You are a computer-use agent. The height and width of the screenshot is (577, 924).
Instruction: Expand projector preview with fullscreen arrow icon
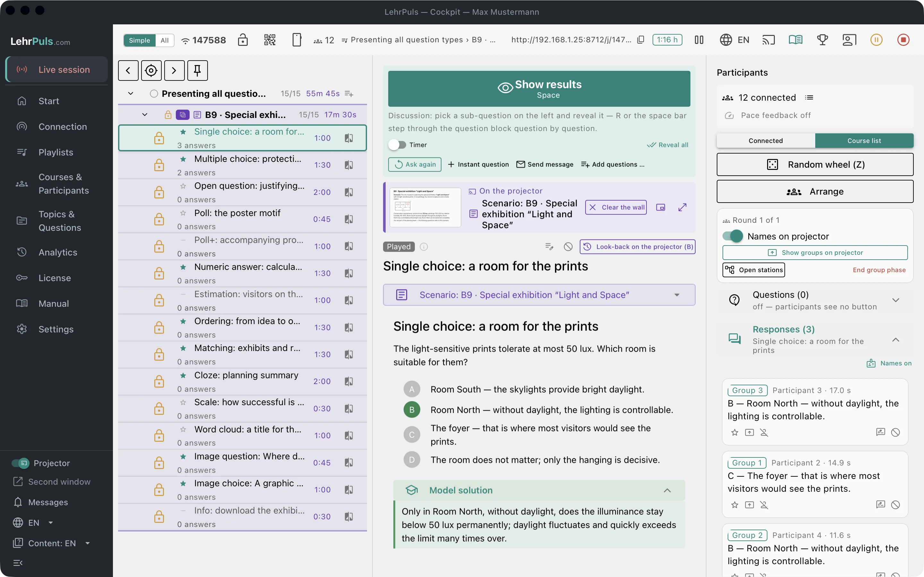tap(682, 207)
